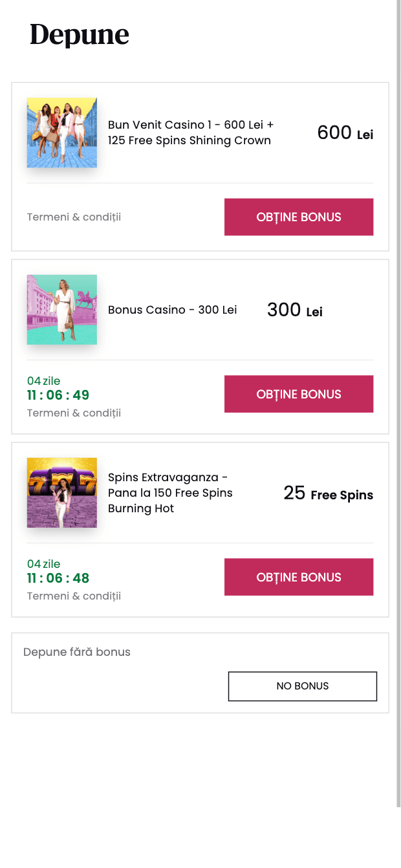Select the Bun Venit Casino 1 bonus title text
Image resolution: width=401 pixels, height=868 pixels.
coord(189,133)
